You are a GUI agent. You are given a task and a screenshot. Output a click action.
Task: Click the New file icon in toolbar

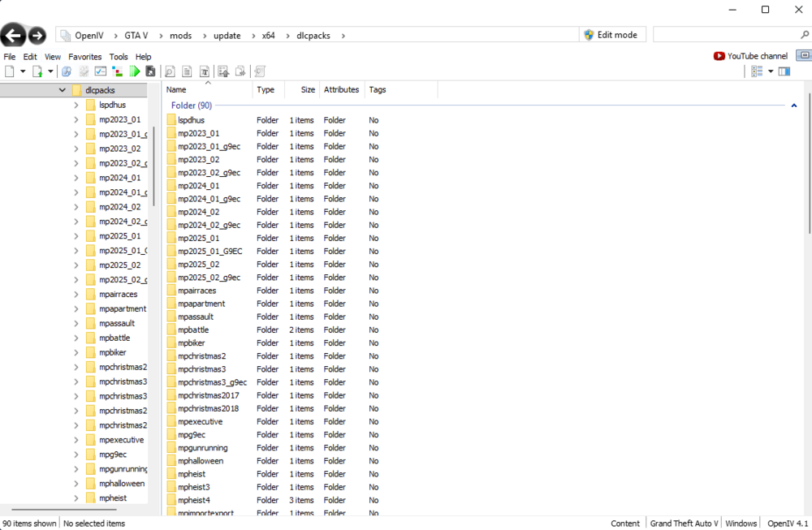point(11,71)
